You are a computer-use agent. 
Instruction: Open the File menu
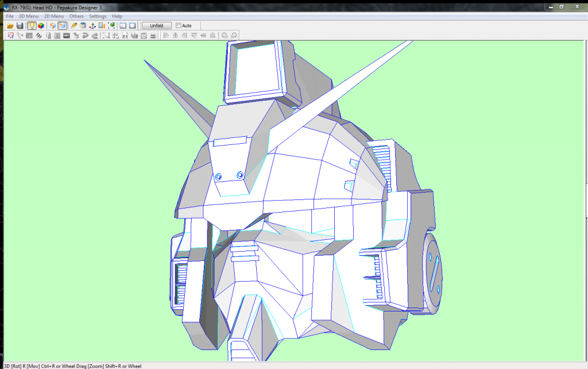pos(9,16)
